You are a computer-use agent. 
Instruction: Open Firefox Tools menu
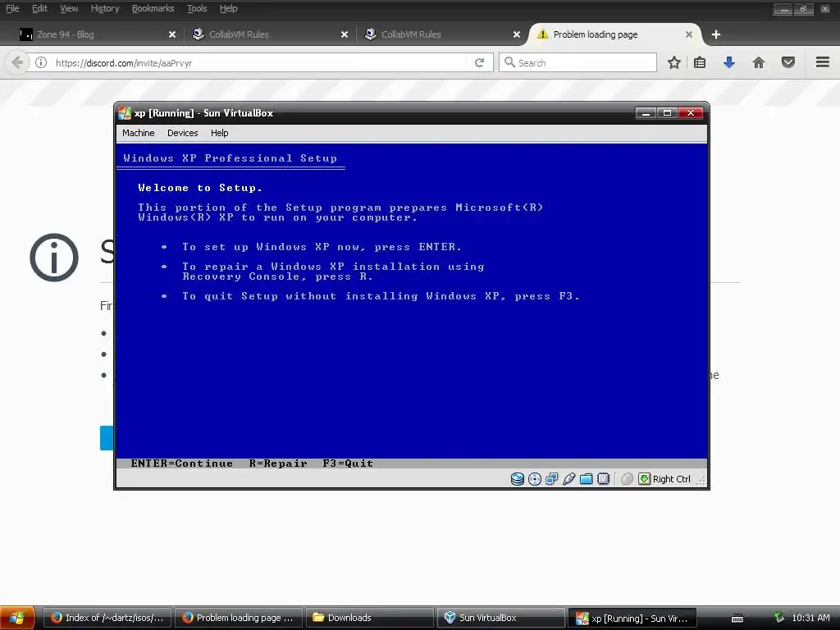point(197,8)
